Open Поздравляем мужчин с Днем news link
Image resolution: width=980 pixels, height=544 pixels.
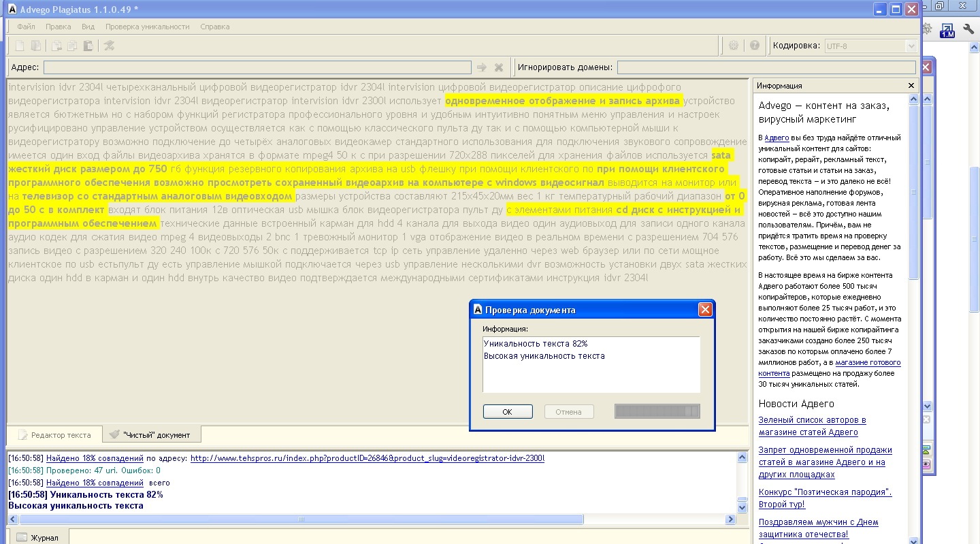coord(819,528)
